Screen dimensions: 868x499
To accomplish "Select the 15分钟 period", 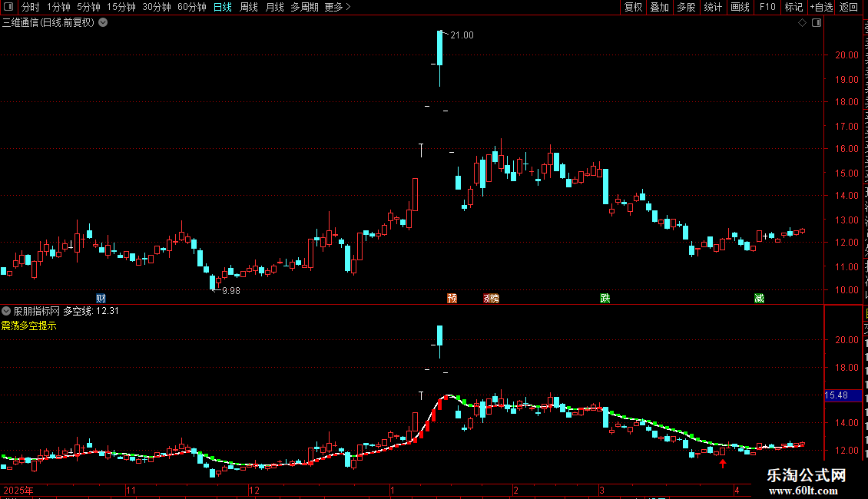I will pos(121,7).
